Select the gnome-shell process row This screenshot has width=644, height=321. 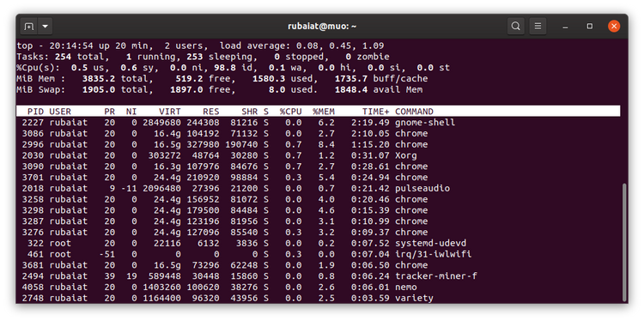click(319, 123)
